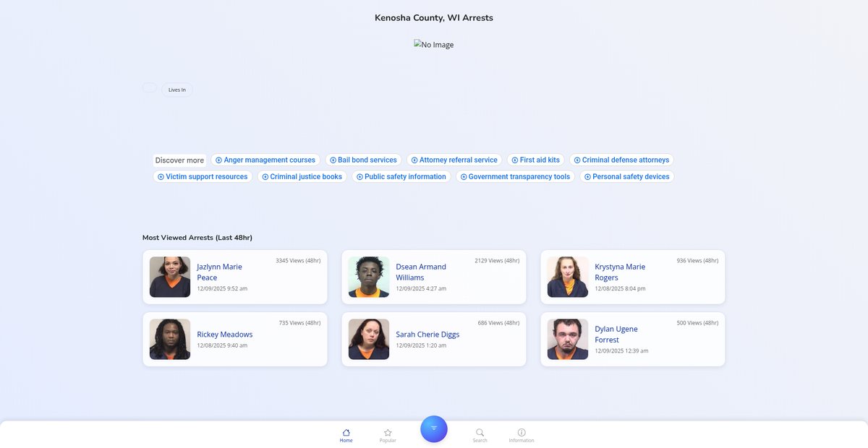
Task: Click the Kenosha County, WI Arrests heading
Action: [434, 17]
